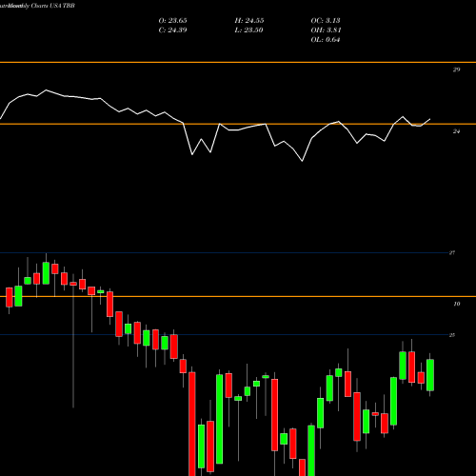The height and width of the screenshot is (476, 476).
Task: Select the high value 'H: 24.55'
Action: pos(249,21)
